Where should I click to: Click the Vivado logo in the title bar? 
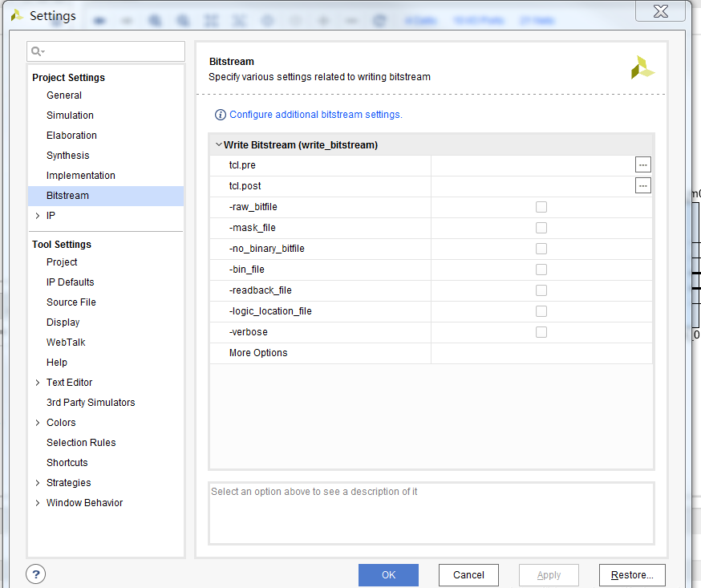pos(16,15)
